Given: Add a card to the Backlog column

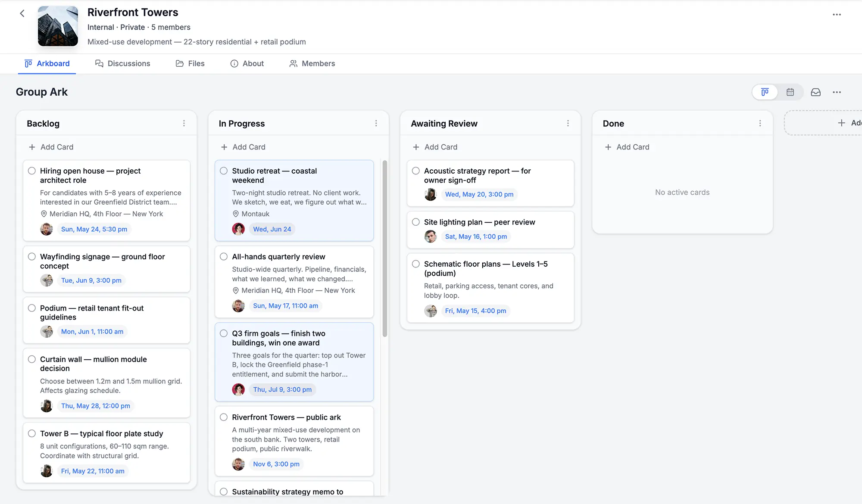Looking at the screenshot, I should [51, 147].
